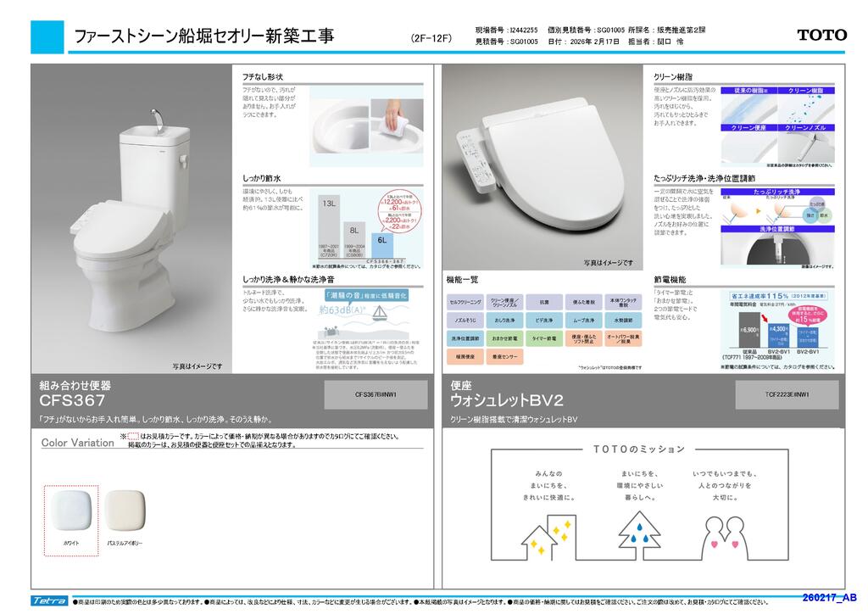Screen dimensions: 868x614
Task: Click the 暖房便座 feature badge
Action: (x=465, y=356)
